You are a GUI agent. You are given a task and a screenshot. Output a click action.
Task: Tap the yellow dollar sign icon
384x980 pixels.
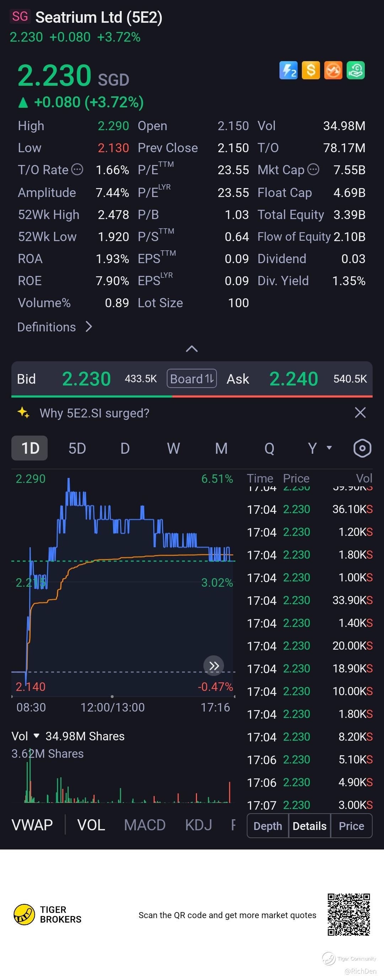tap(311, 70)
